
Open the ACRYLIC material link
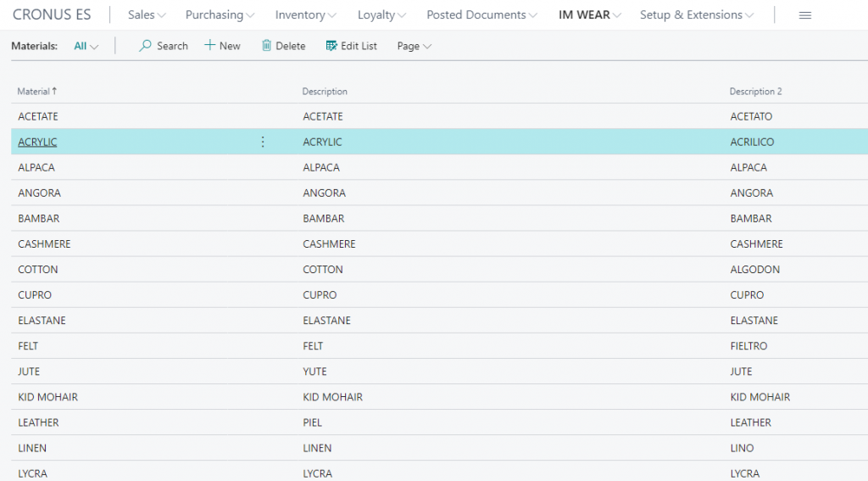point(37,142)
